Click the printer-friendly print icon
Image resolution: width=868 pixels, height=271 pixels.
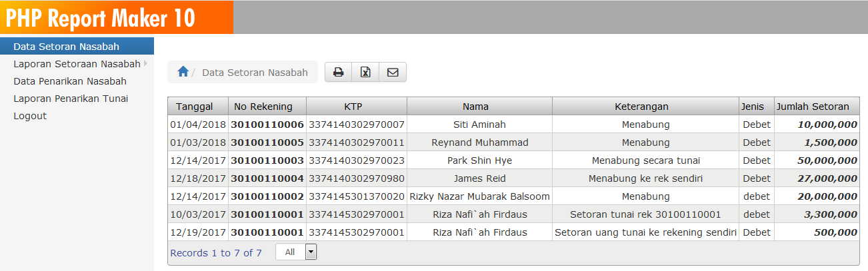pos(338,72)
